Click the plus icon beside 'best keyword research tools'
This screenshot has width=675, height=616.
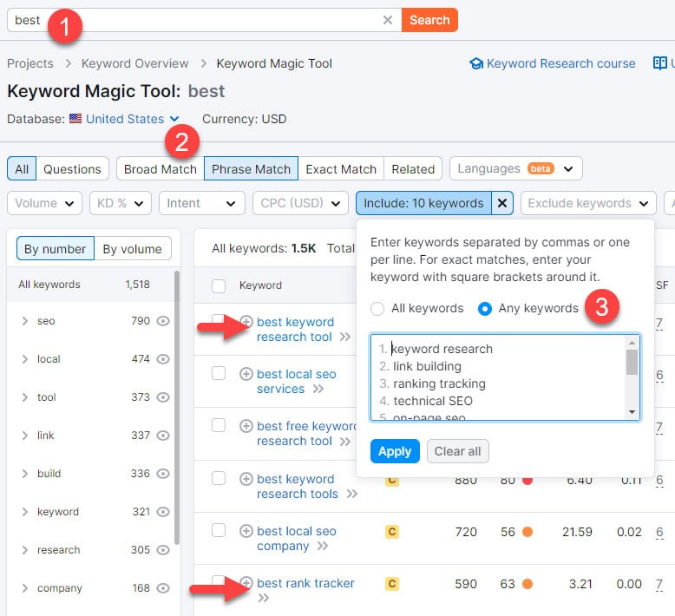[246, 479]
